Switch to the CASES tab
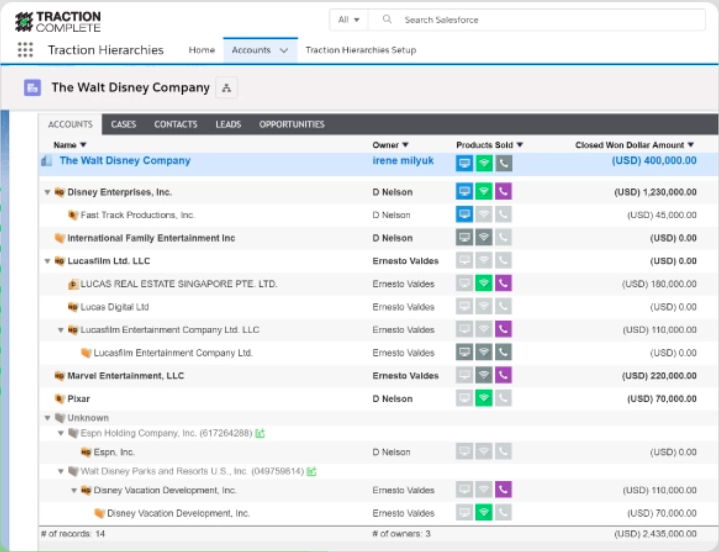 coord(123,124)
